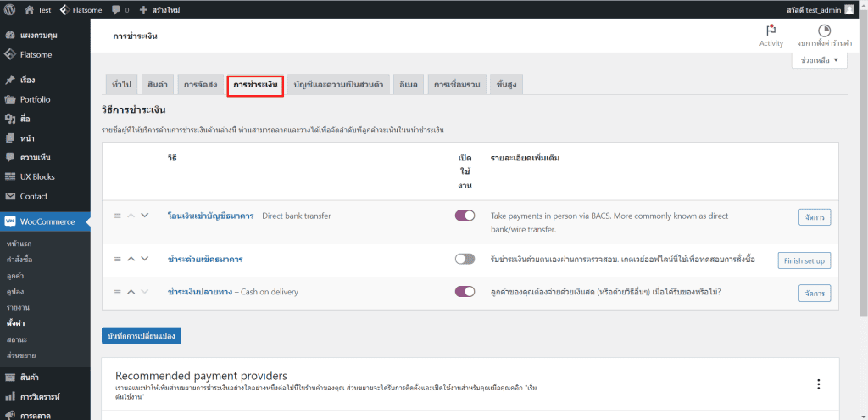868x420 pixels.
Task: Open the test_admin user avatar
Action: (x=849, y=9)
